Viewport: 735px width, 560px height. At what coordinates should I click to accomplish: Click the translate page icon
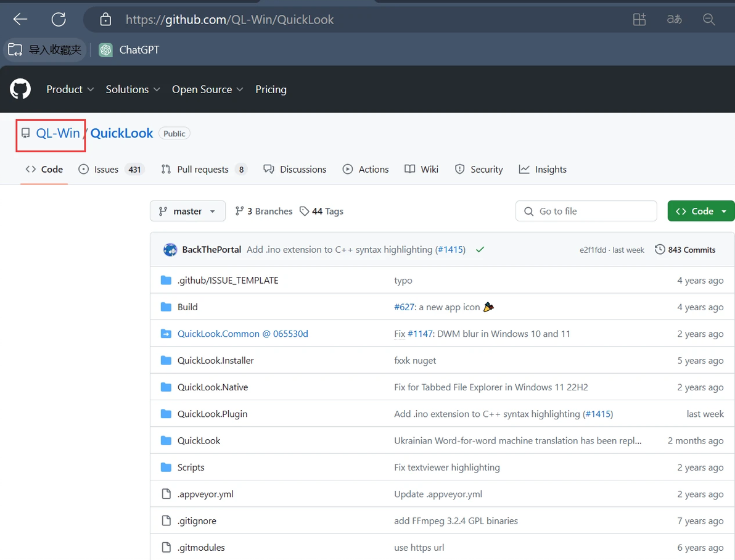tap(674, 19)
